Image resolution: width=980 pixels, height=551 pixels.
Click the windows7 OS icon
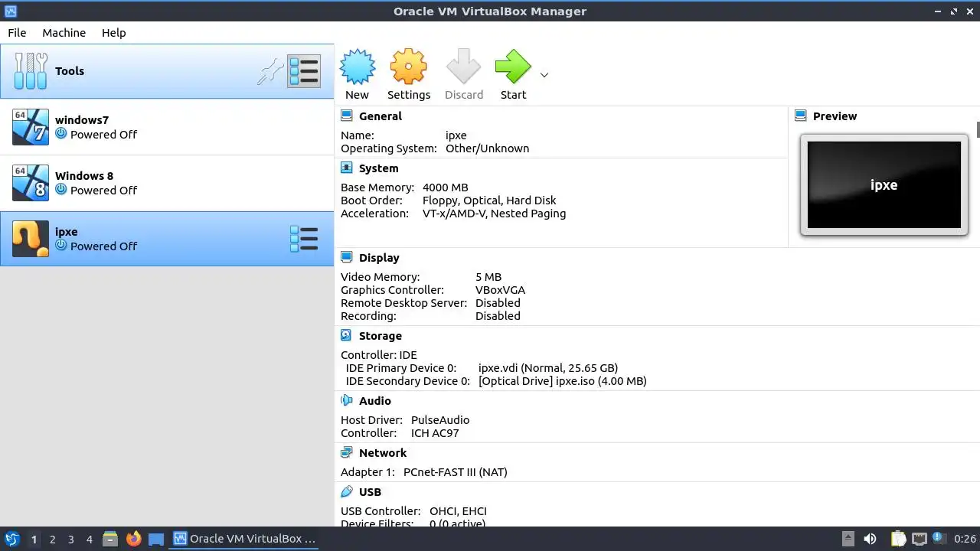(x=31, y=127)
